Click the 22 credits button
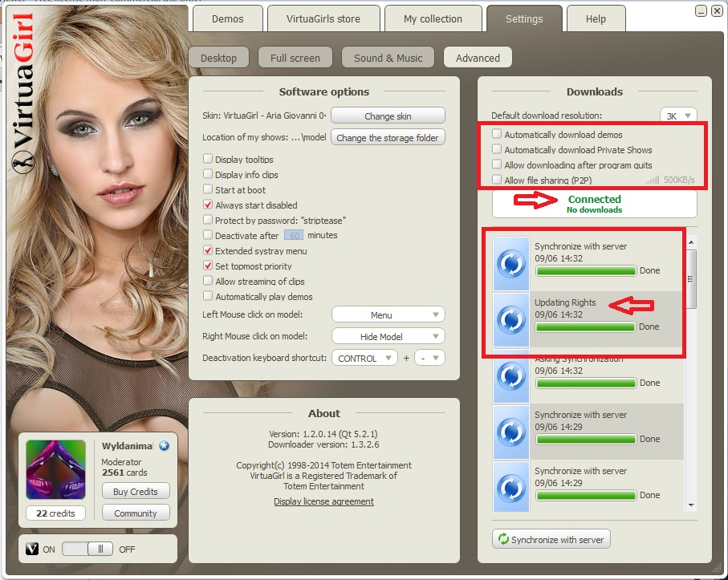728x580 pixels. coord(55,513)
